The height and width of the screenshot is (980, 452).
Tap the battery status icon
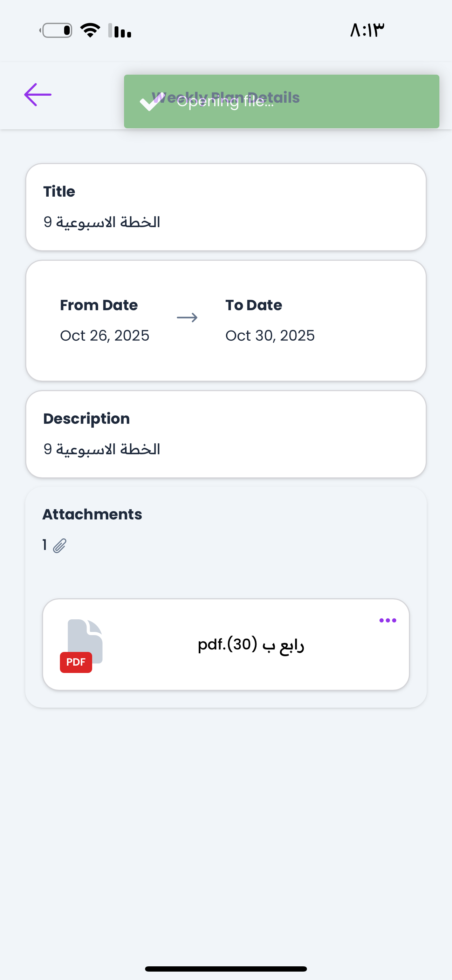(56, 30)
